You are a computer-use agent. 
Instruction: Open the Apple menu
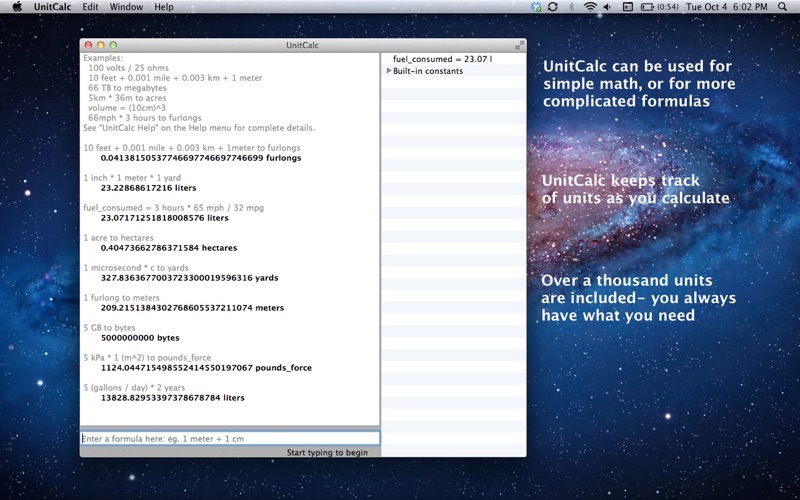pos(17,7)
